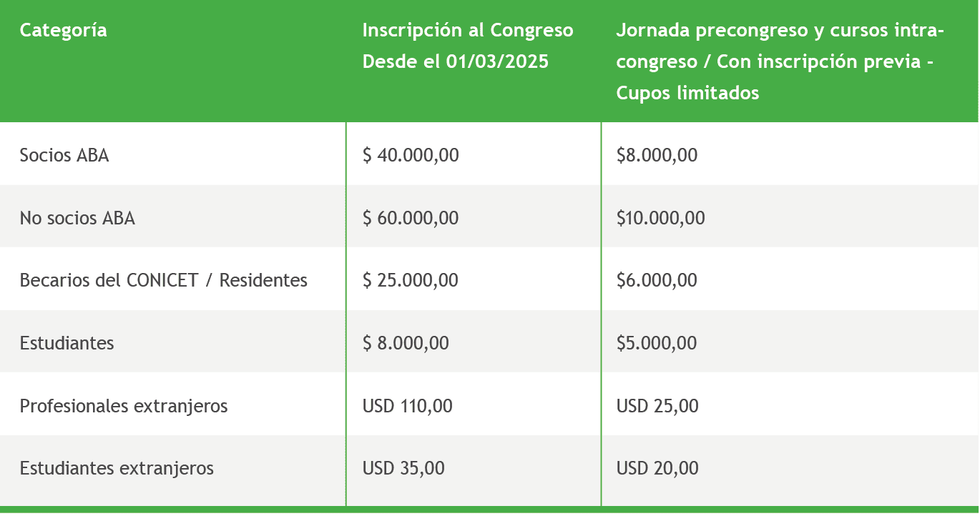Select Profesionales extranjeros row label
Image resolution: width=980 pixels, height=516 pixels.
click(124, 406)
